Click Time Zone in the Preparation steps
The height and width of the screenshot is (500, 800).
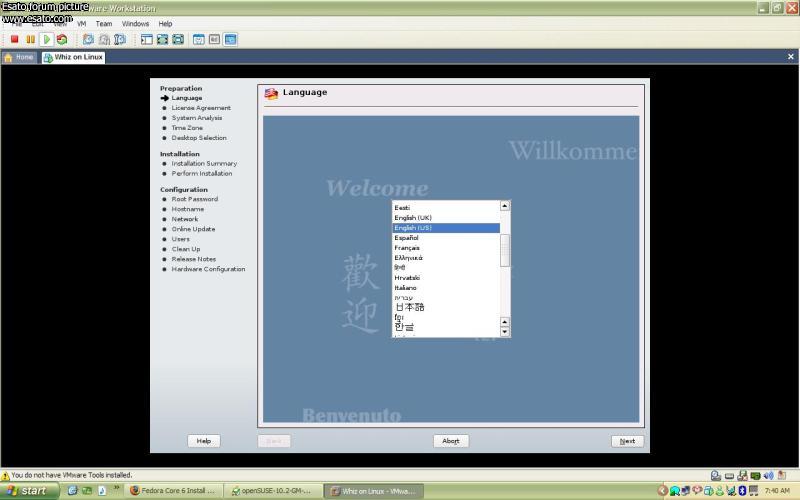(187, 128)
